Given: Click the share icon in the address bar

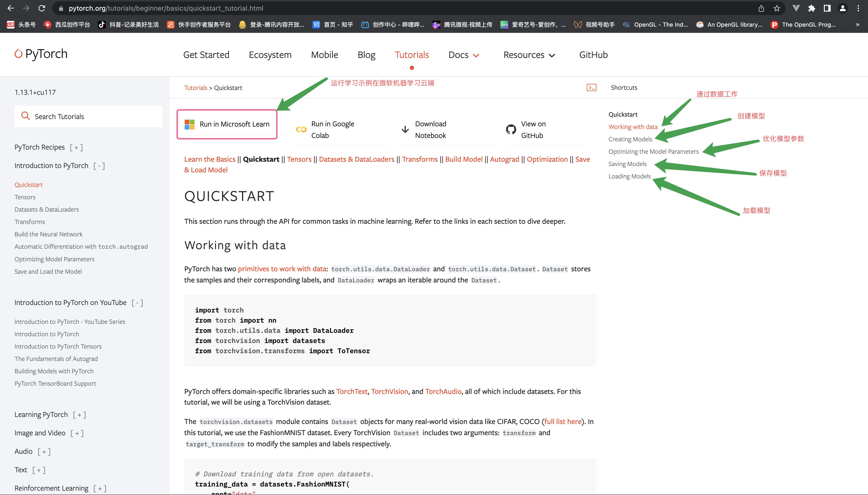Looking at the screenshot, I should [761, 8].
